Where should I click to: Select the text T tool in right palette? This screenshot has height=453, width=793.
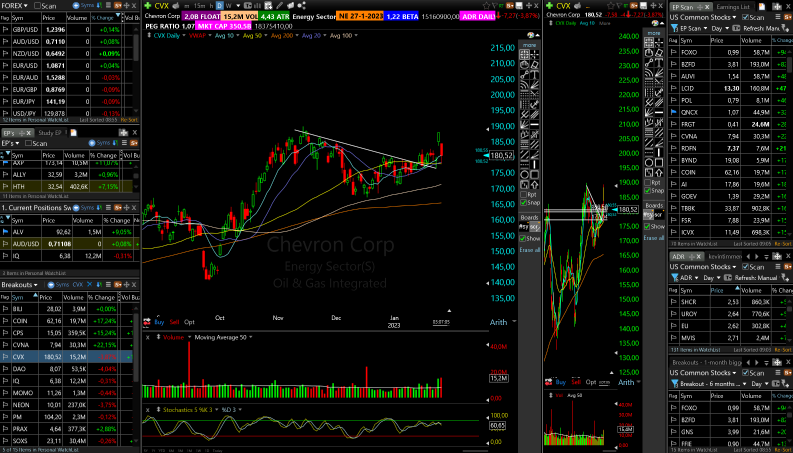coord(659,62)
